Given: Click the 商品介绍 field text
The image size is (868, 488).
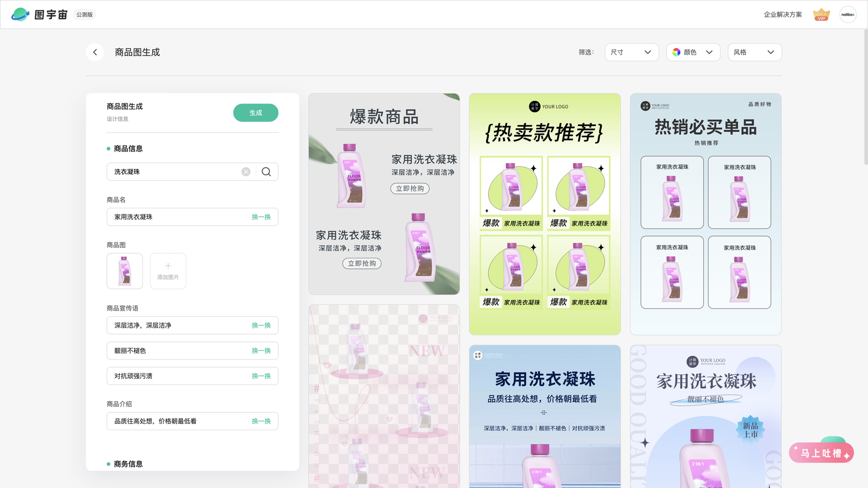Looking at the screenshot, I should point(155,421).
